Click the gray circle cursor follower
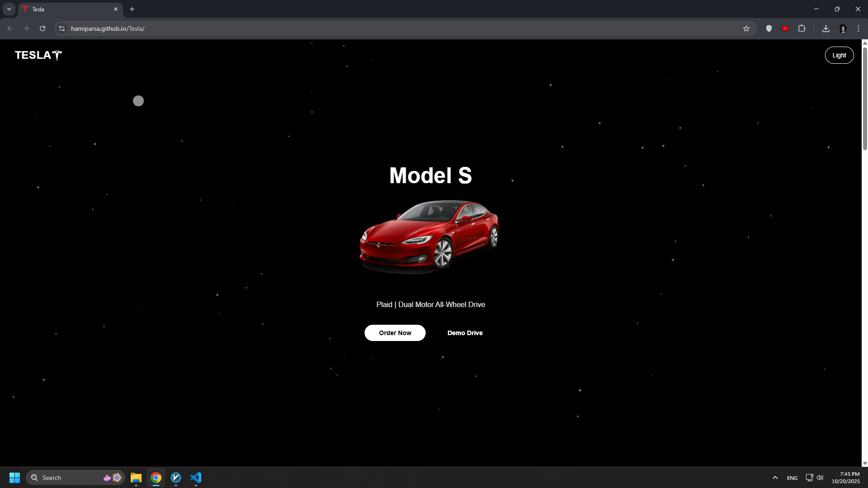This screenshot has width=868, height=488. click(138, 101)
